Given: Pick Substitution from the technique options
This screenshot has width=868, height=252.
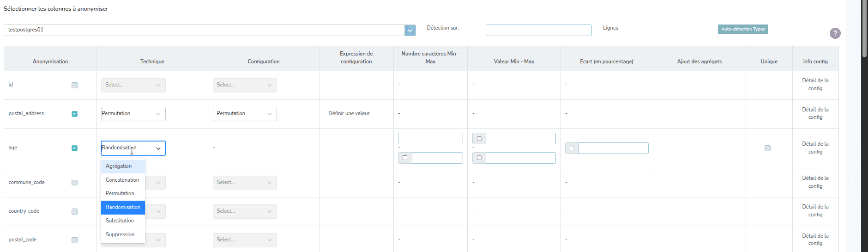Looking at the screenshot, I should tap(120, 221).
